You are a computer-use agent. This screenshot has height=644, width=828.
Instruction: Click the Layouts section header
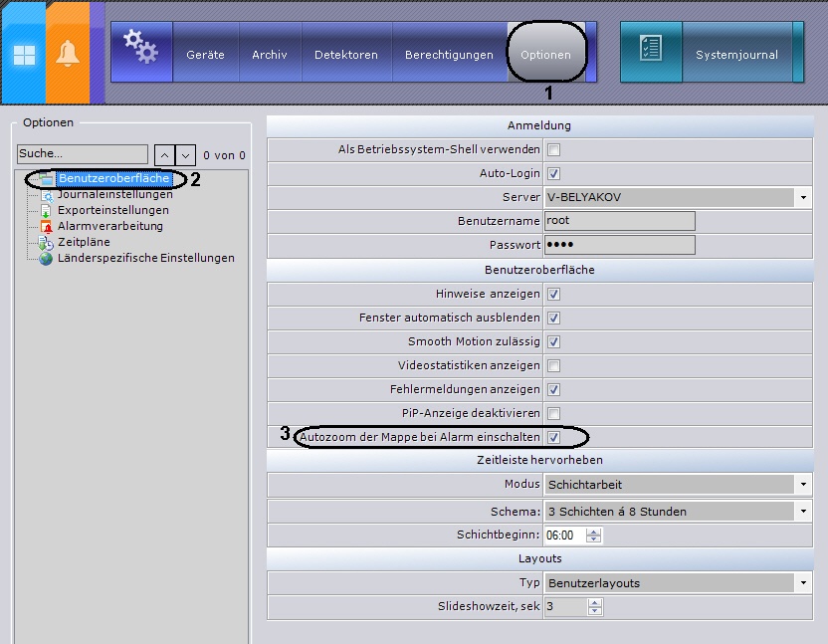click(x=539, y=559)
